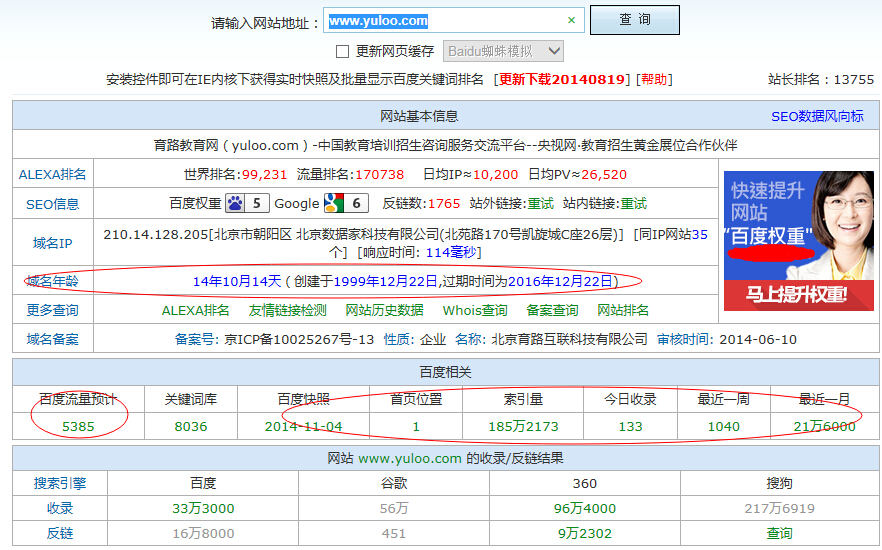The width and height of the screenshot is (882, 550).
Task: Select Whois查询 link
Action: pos(475,310)
